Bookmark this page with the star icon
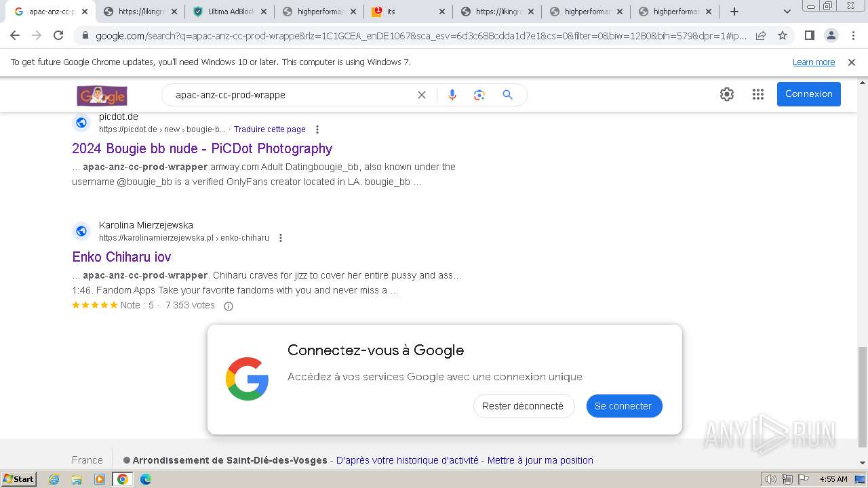The image size is (868, 488). pyautogui.click(x=783, y=35)
